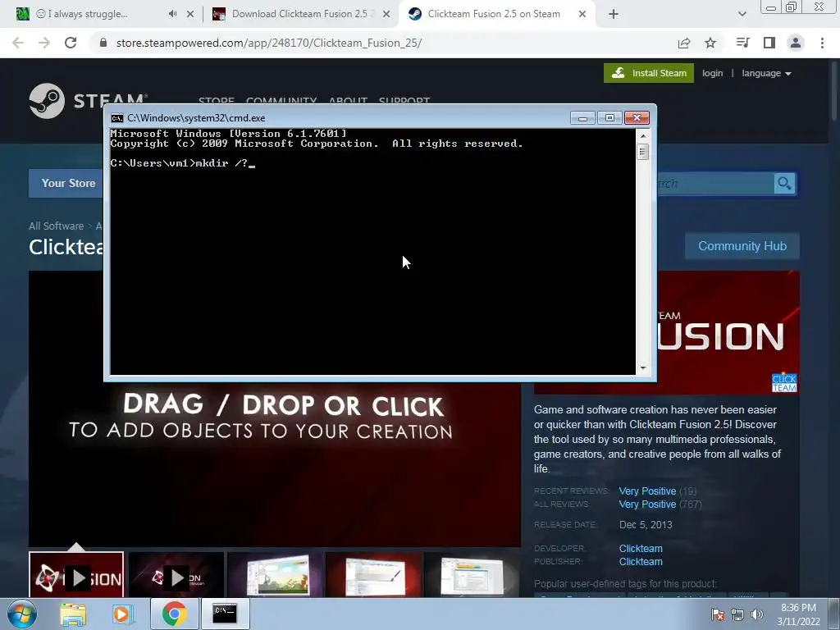The height and width of the screenshot is (630, 840).
Task: Click the browser forward arrow
Action: 44,43
